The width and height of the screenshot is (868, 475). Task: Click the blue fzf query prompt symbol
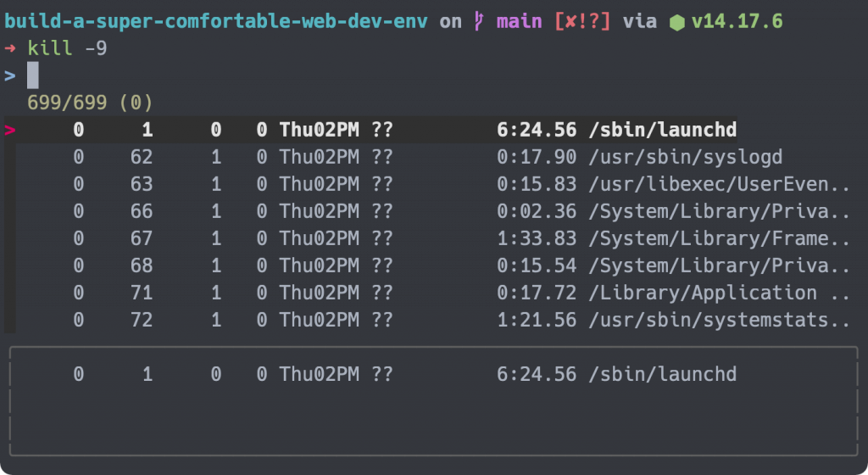click(10, 75)
